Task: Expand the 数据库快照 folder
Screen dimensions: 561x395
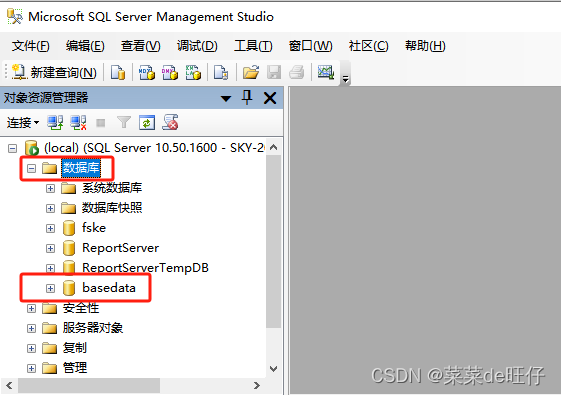Action: (50, 208)
